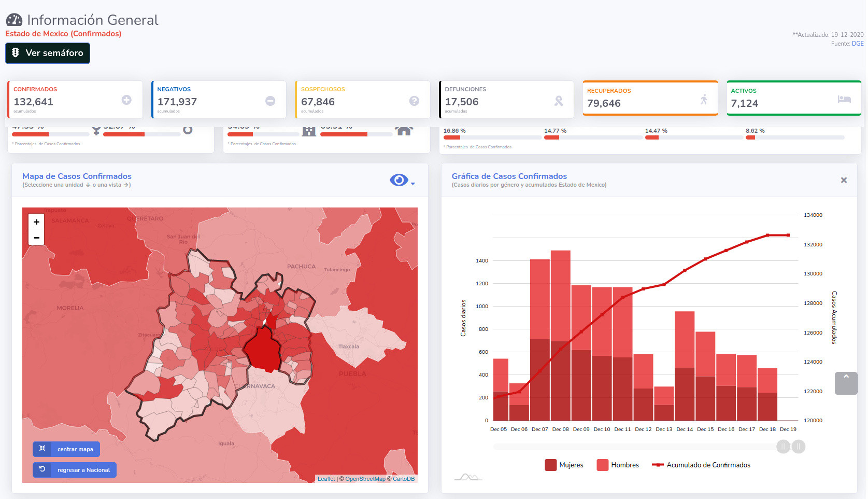Zoom in the map with plus button
Viewport: 868px width, 499px height.
(x=36, y=221)
